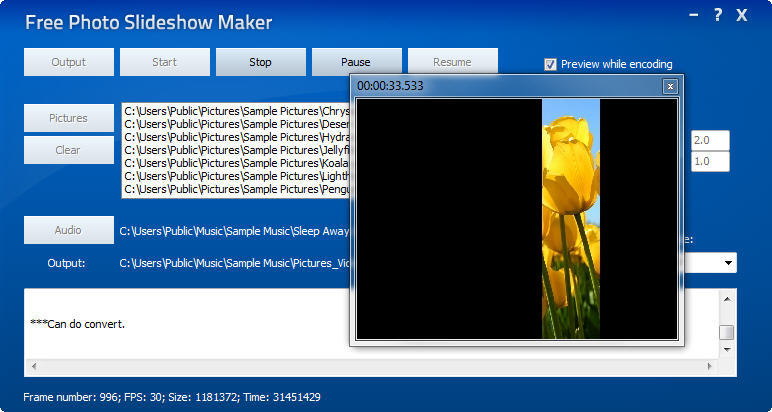This screenshot has width=772, height=412.
Task: Click the horizontal scrollbar left arrow
Action: click(x=33, y=366)
